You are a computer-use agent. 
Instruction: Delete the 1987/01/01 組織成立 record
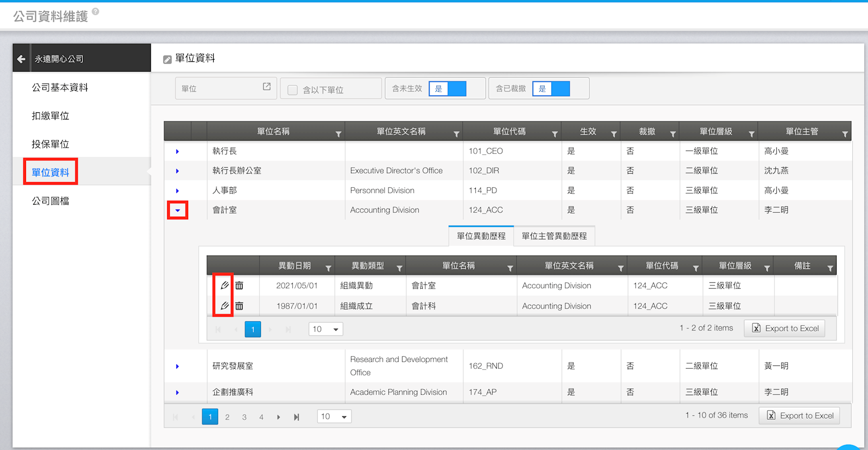[x=239, y=306]
